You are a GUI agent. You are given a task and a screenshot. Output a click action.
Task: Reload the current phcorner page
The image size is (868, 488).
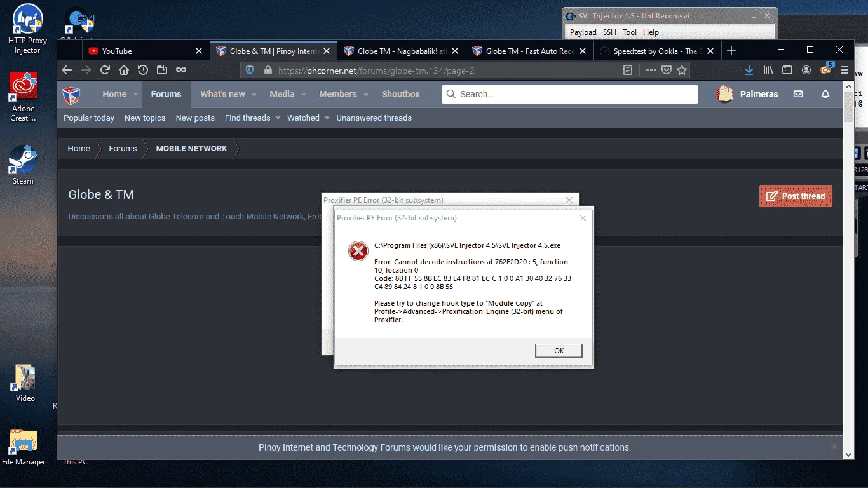pos(105,71)
